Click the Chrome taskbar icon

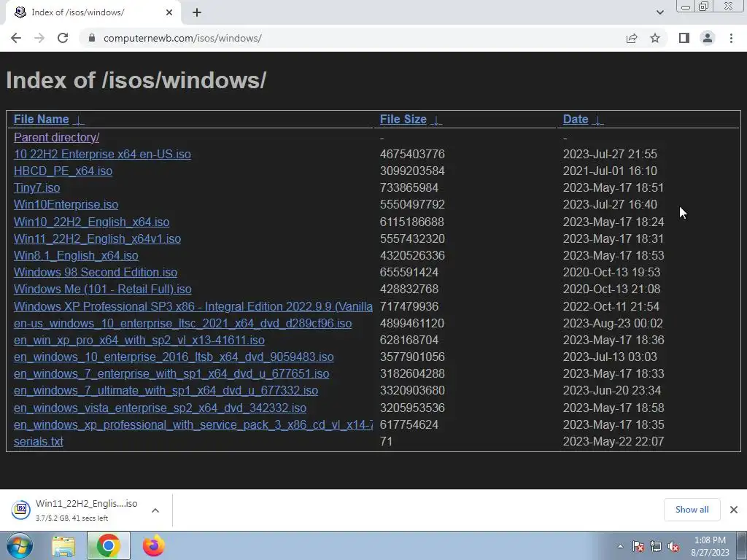(x=109, y=545)
